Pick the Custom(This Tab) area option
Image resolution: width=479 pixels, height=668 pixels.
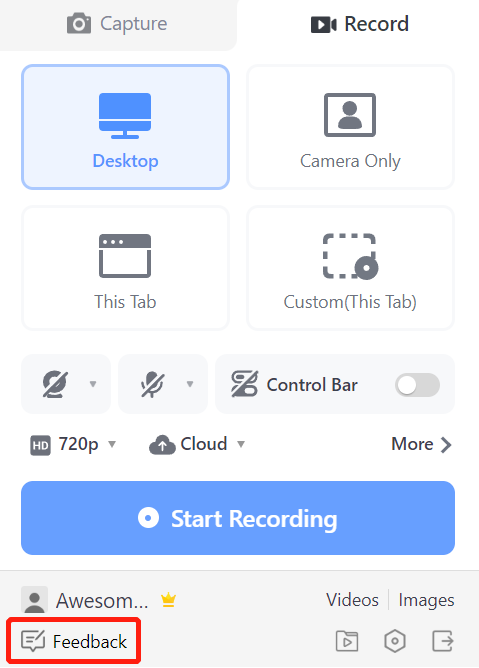point(350,268)
